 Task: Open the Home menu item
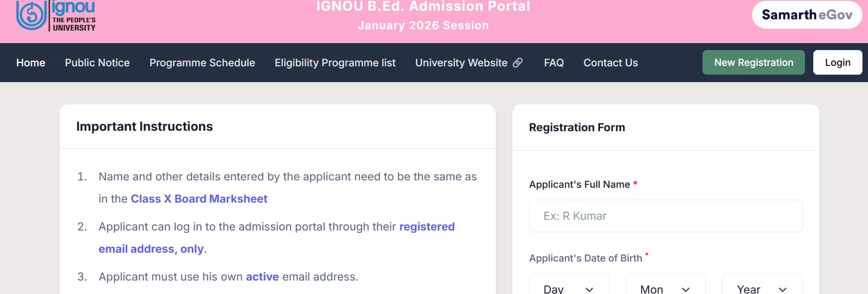[x=31, y=63]
